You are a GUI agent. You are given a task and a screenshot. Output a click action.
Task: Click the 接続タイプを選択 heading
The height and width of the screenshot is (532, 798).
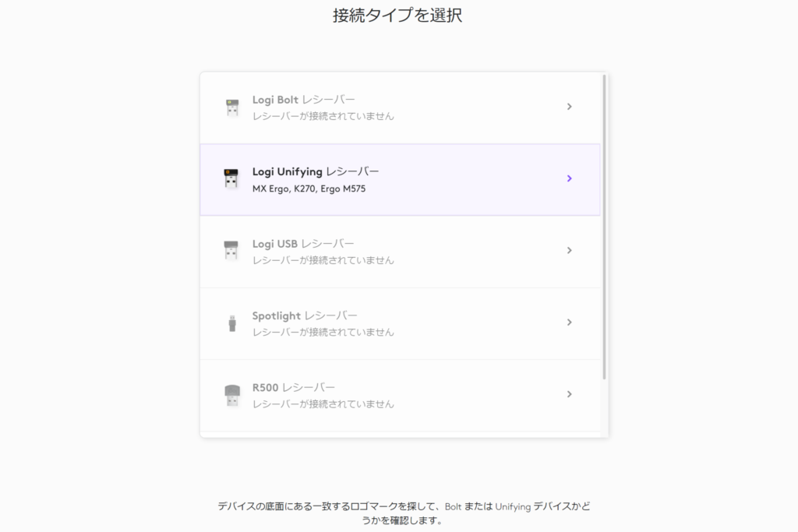397,16
